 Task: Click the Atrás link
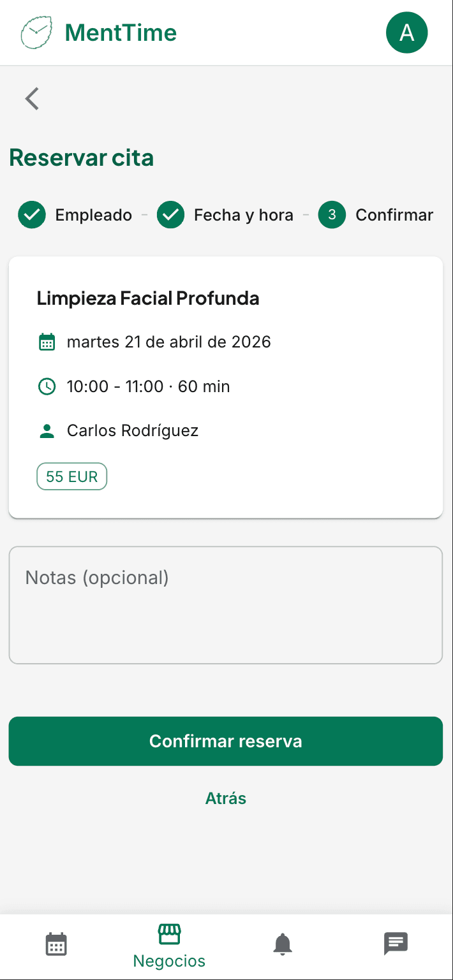point(225,798)
